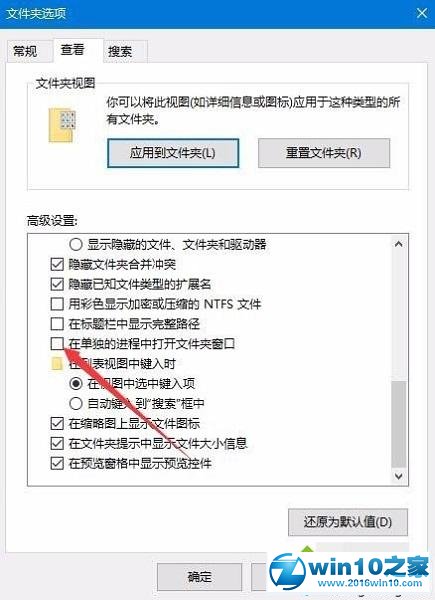
Task: Click scroll up arrow in advanced settings
Action: [399, 244]
